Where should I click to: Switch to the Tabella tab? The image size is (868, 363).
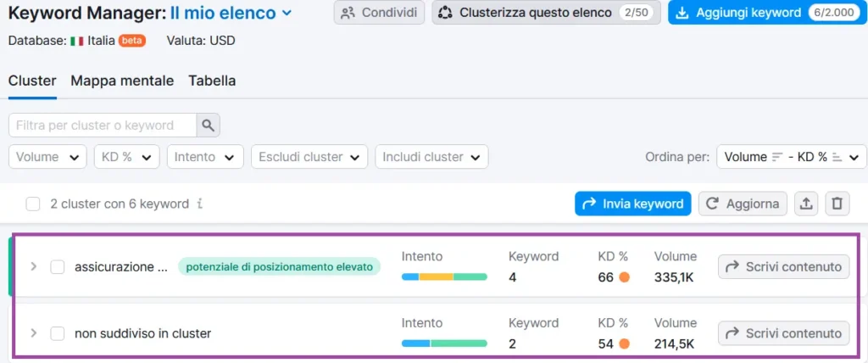(212, 81)
